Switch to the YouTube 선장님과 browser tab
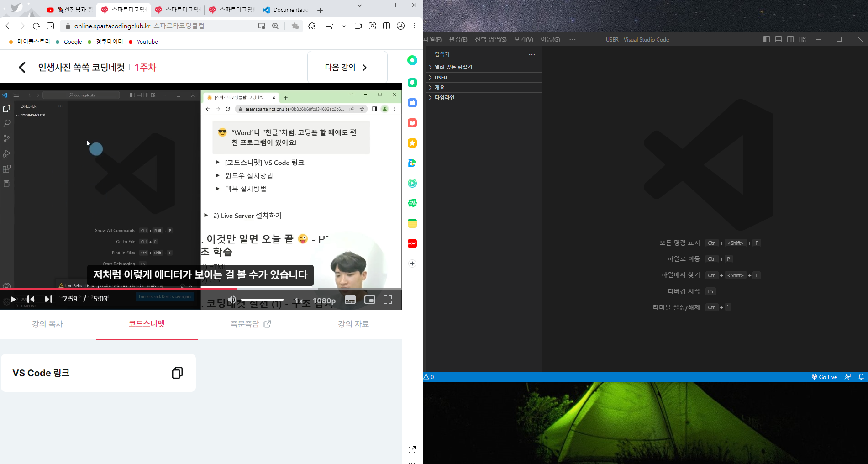This screenshot has height=464, width=868. 69,10
